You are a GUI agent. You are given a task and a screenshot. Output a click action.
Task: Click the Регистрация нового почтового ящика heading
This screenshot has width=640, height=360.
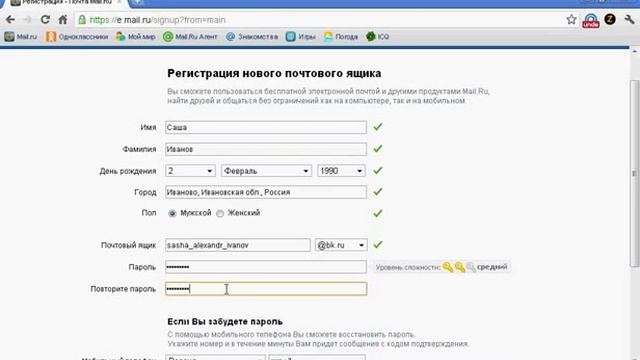[274, 73]
